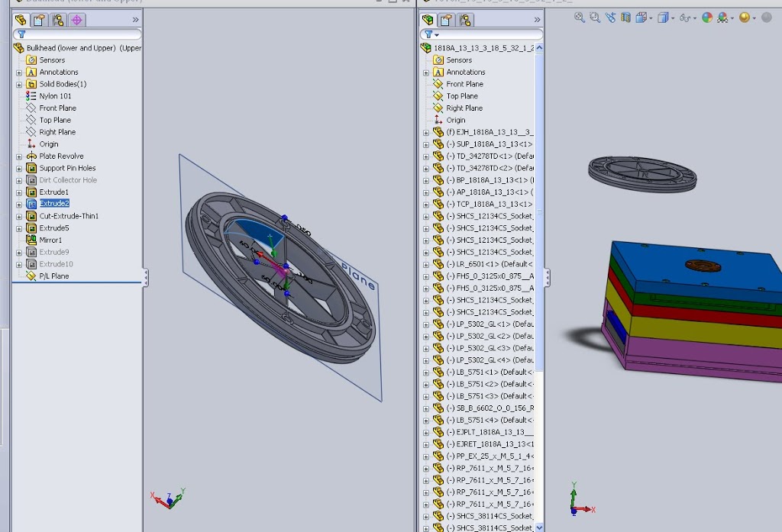Select Sensors in Bulkhead tree
This screenshot has width=782, height=532.
tap(52, 60)
